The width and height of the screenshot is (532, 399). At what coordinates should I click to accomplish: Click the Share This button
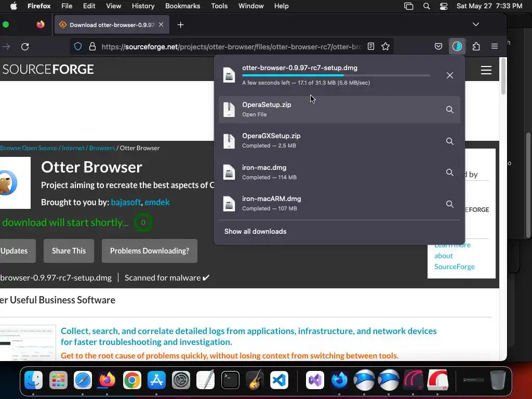point(69,251)
